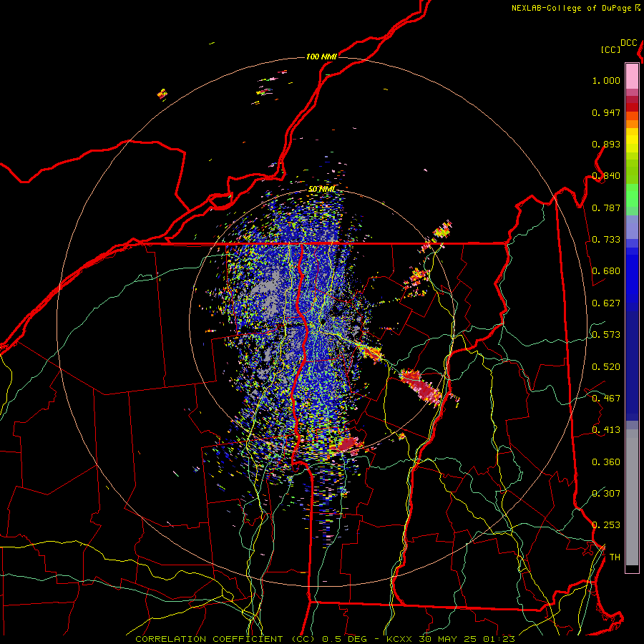
Task: Click the 0.5 DEG elevation text
Action: [x=345, y=639]
